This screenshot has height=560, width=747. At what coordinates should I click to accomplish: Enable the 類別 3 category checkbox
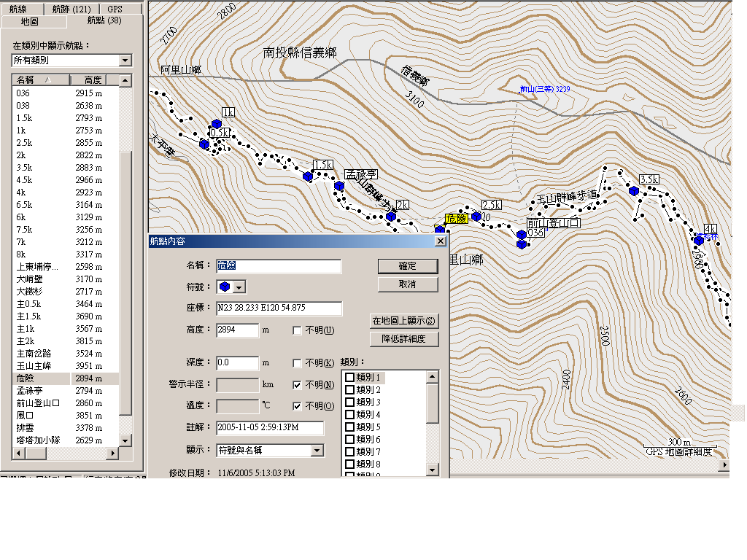(x=349, y=402)
